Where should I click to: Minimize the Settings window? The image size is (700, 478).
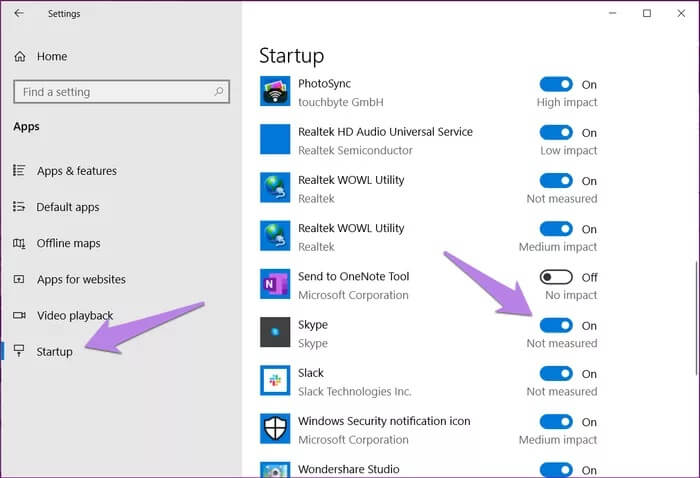click(x=612, y=13)
